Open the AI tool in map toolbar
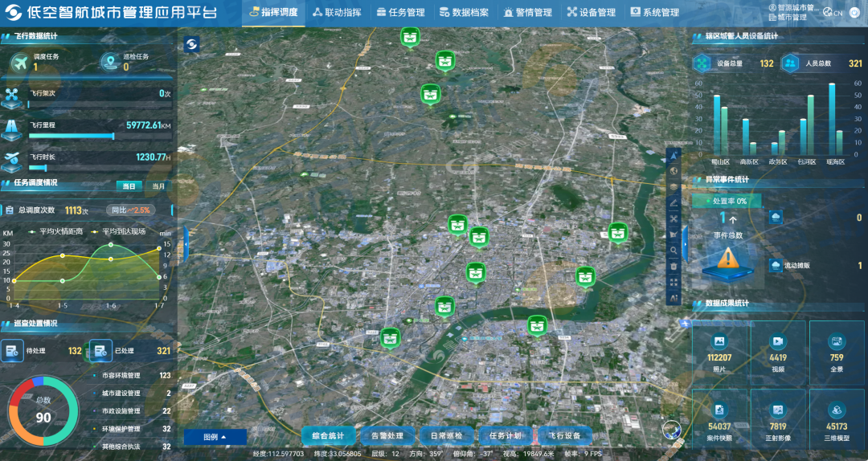This screenshot has height=461, width=868. point(674,298)
